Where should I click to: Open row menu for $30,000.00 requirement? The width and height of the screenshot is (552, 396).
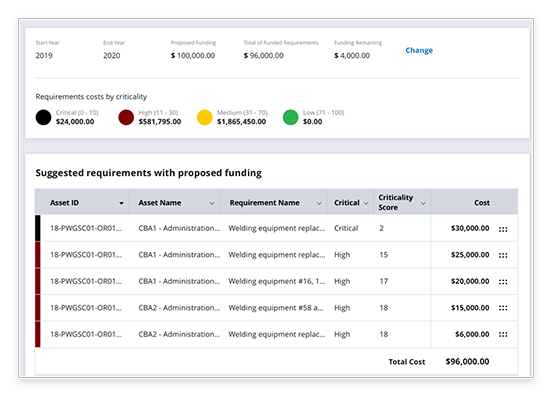point(503,229)
